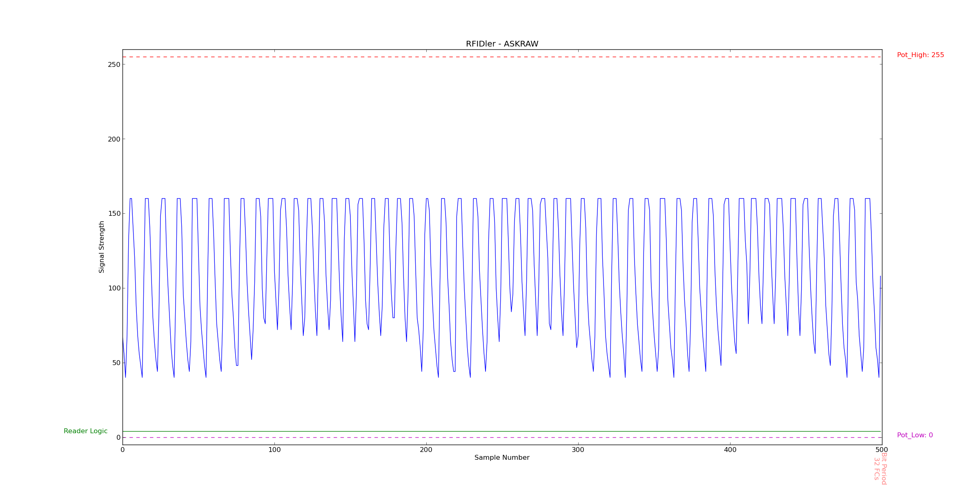Click the green Reader Logic line
980x494 pixels.
(501, 431)
